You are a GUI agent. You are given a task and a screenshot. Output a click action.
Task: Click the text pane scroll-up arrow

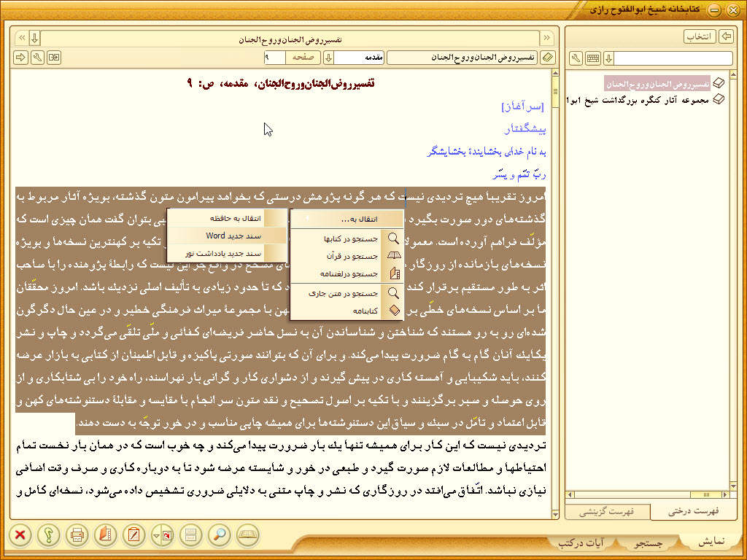coord(555,74)
